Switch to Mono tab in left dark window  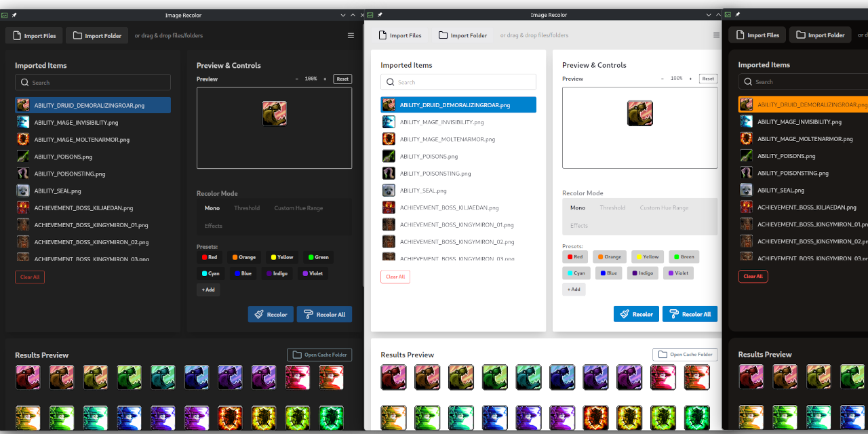(x=212, y=208)
